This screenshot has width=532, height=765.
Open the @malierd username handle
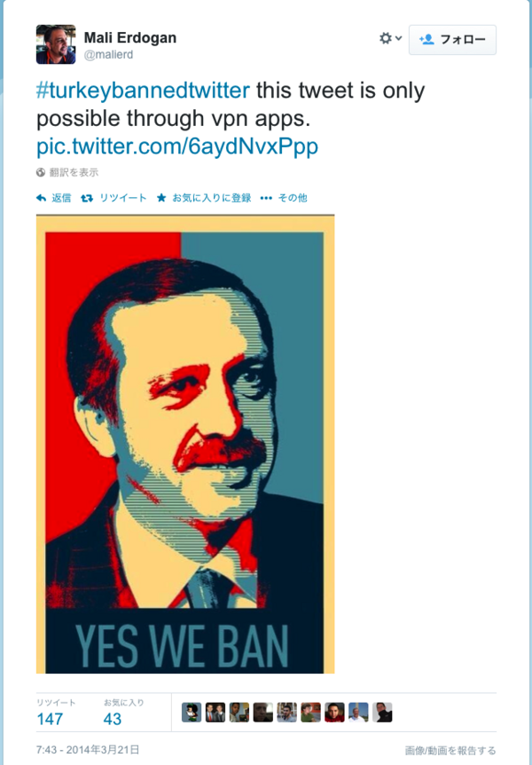tap(108, 55)
